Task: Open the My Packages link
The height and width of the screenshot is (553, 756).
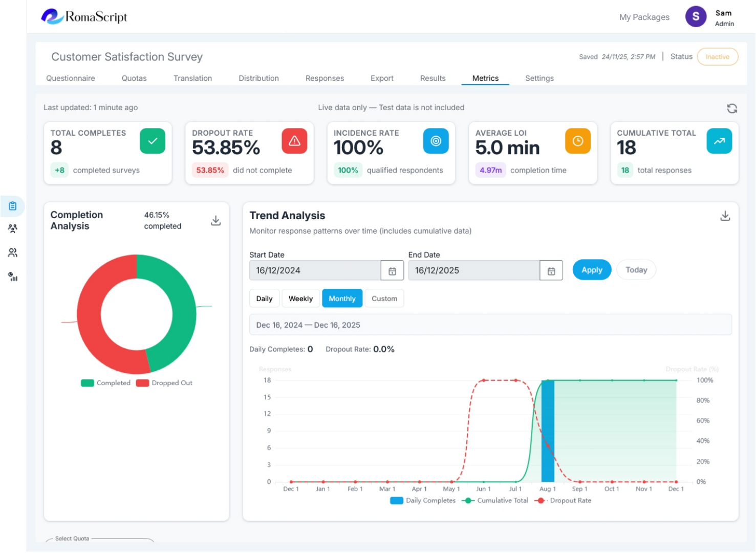Action: click(x=644, y=17)
